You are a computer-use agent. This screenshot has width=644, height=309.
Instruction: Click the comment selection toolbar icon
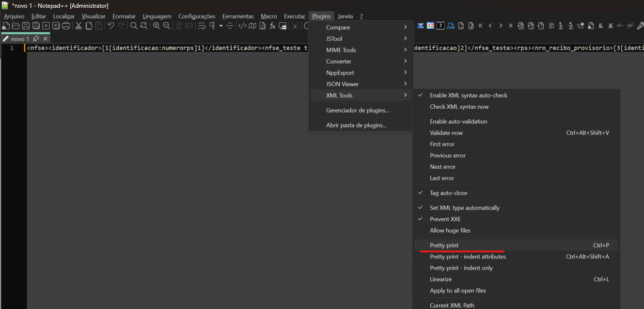[621, 26]
